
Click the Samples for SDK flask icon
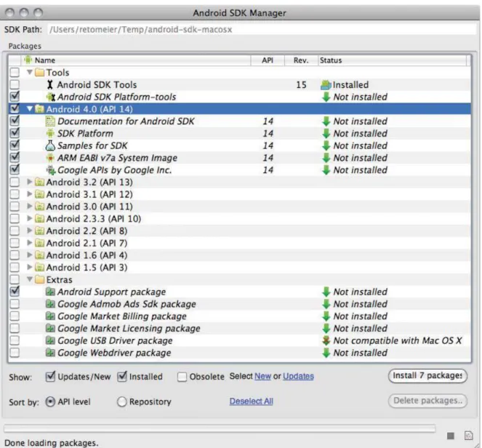[50, 145]
